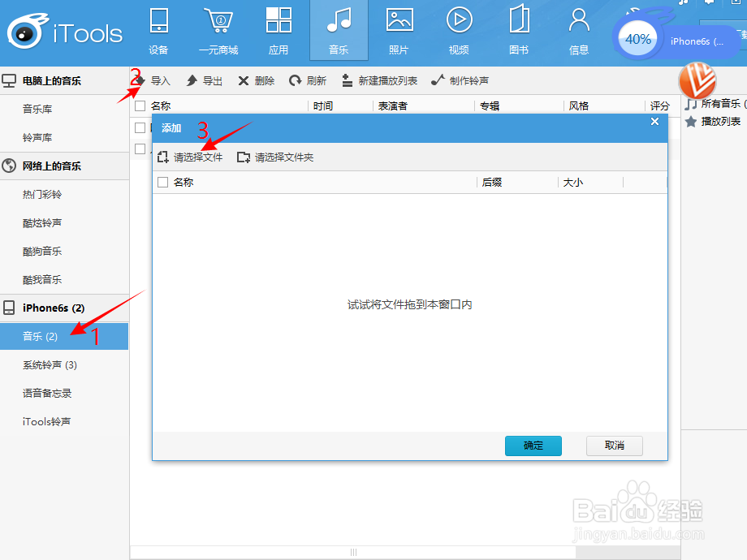The height and width of the screenshot is (560, 747).
Task: Select 电脑上的音乐 section header
Action: (64, 81)
